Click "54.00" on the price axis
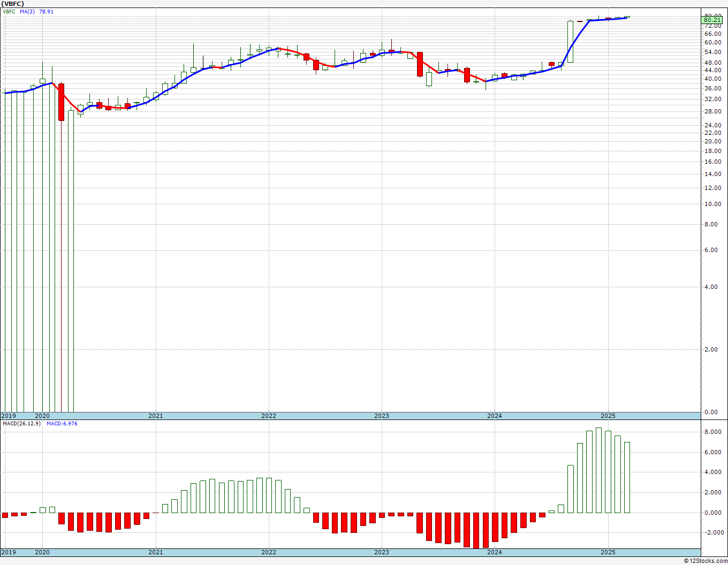 coord(712,52)
